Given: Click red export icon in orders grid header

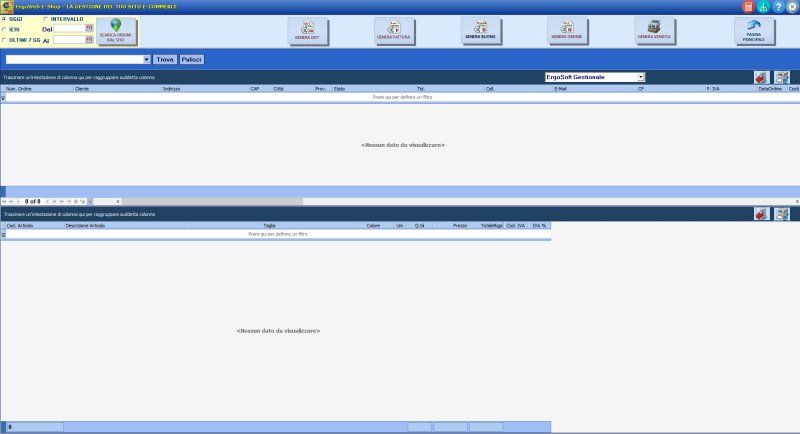Looking at the screenshot, I should [761, 78].
